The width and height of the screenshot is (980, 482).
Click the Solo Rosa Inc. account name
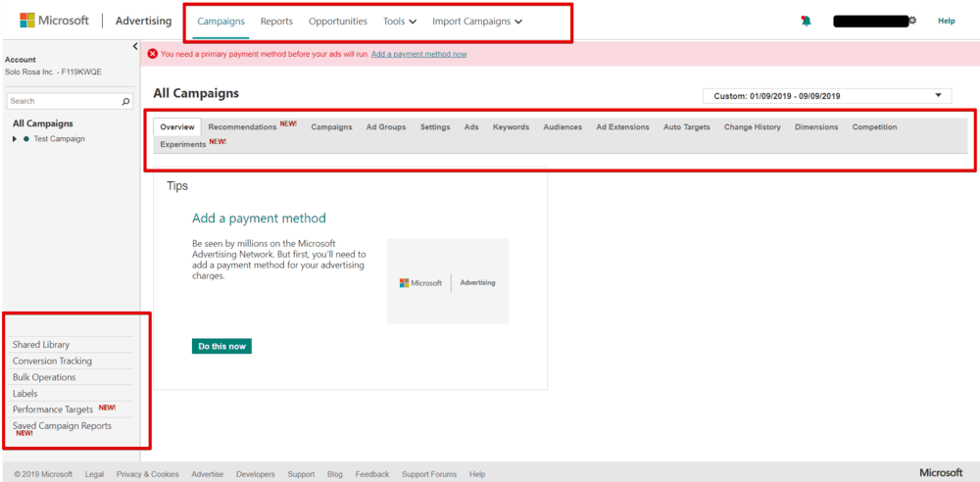53,72
